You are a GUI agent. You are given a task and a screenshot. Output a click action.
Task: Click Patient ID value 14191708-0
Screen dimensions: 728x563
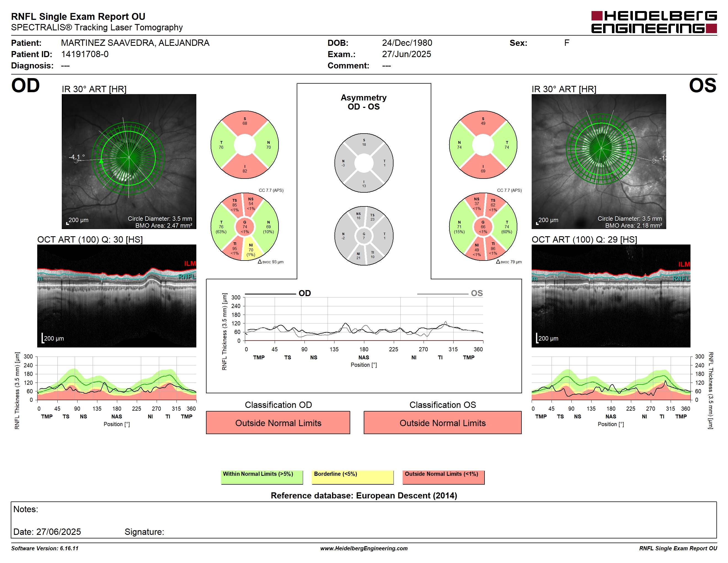pos(85,54)
